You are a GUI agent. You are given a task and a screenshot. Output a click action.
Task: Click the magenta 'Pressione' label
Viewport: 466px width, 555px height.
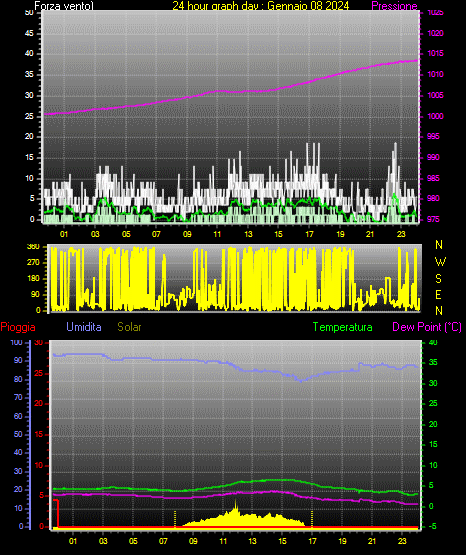click(x=394, y=6)
